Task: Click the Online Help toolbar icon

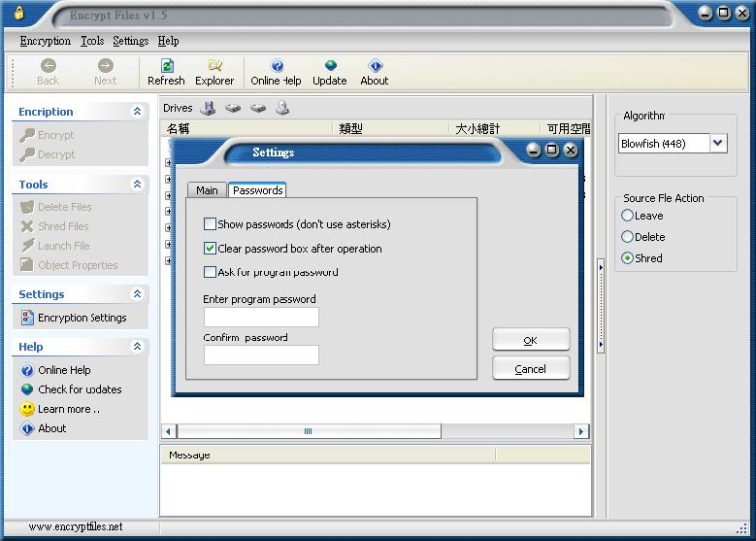Action: [x=277, y=66]
